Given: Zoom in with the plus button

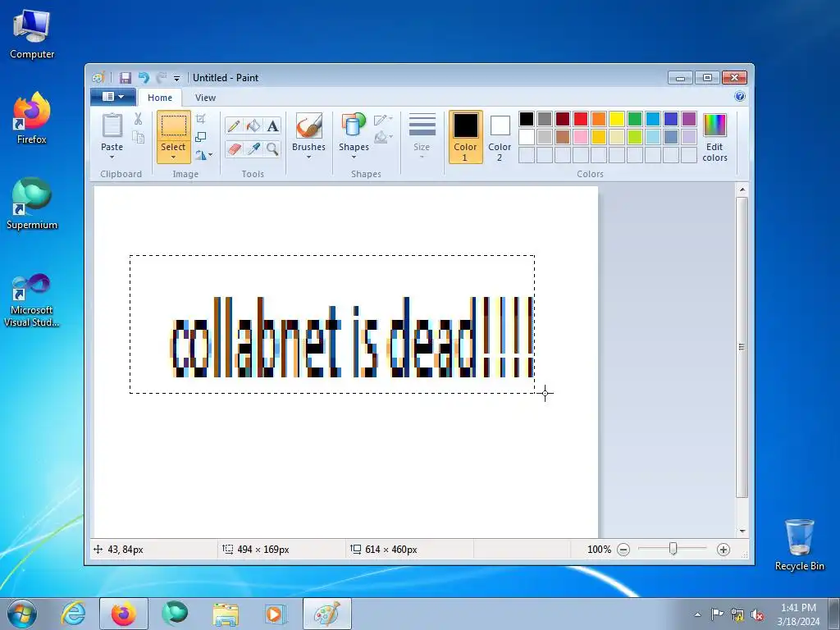Looking at the screenshot, I should click(x=724, y=550).
